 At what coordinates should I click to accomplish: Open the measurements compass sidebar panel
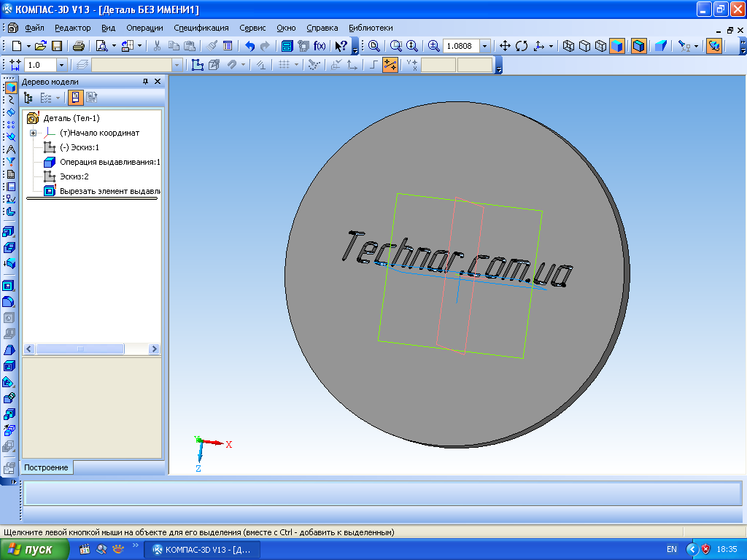click(x=10, y=149)
